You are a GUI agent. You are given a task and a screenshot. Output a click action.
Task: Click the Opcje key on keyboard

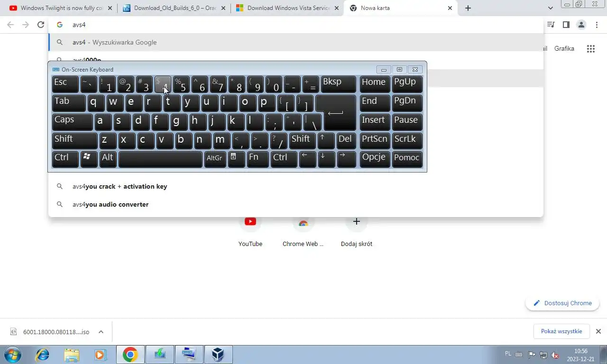point(375,159)
